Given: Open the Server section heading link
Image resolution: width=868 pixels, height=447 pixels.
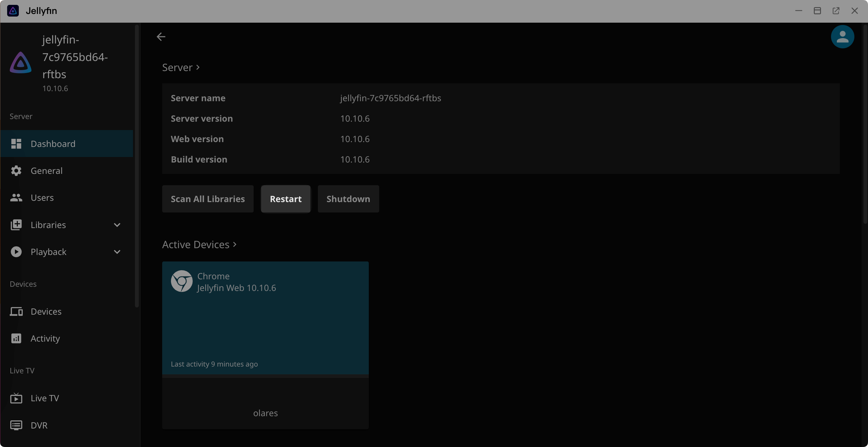Looking at the screenshot, I should tap(181, 67).
